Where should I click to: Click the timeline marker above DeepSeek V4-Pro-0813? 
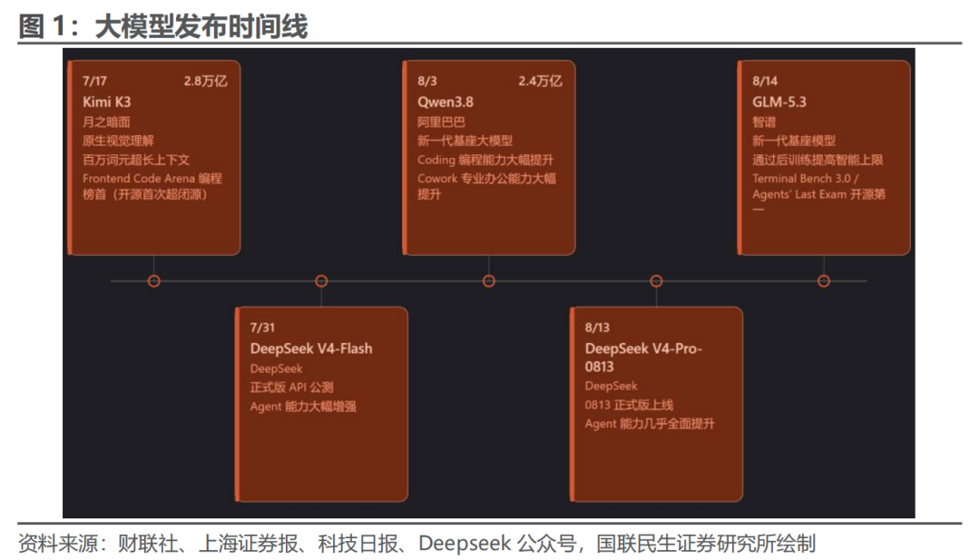[656, 281]
